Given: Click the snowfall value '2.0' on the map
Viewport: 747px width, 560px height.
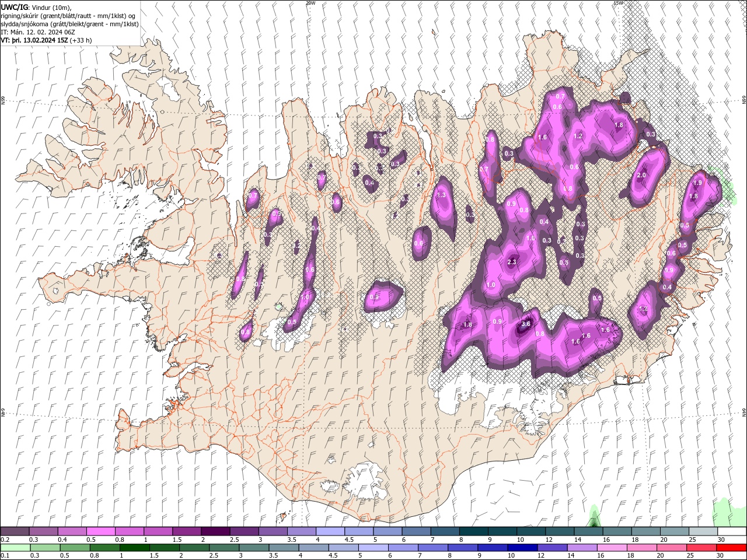Looking at the screenshot, I should 641,176.
